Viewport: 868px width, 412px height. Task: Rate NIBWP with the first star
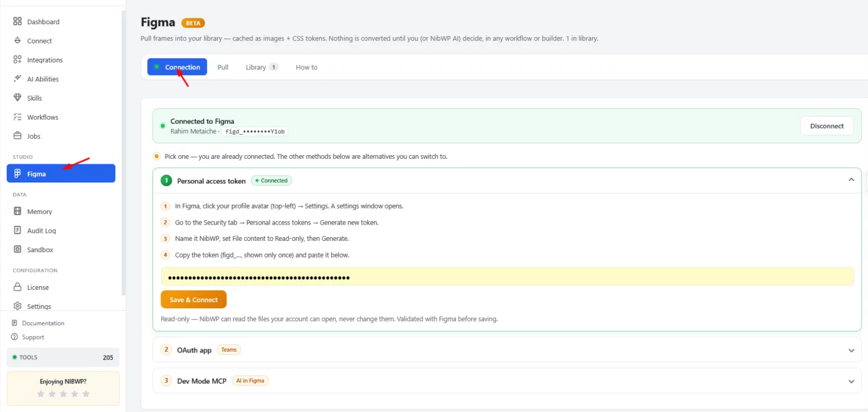click(x=40, y=394)
